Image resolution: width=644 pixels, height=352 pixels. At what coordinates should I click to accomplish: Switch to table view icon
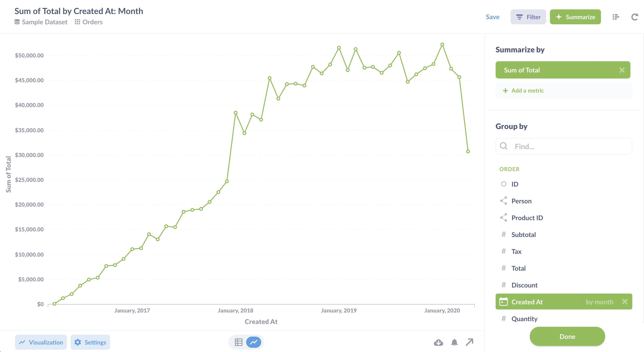pos(238,342)
